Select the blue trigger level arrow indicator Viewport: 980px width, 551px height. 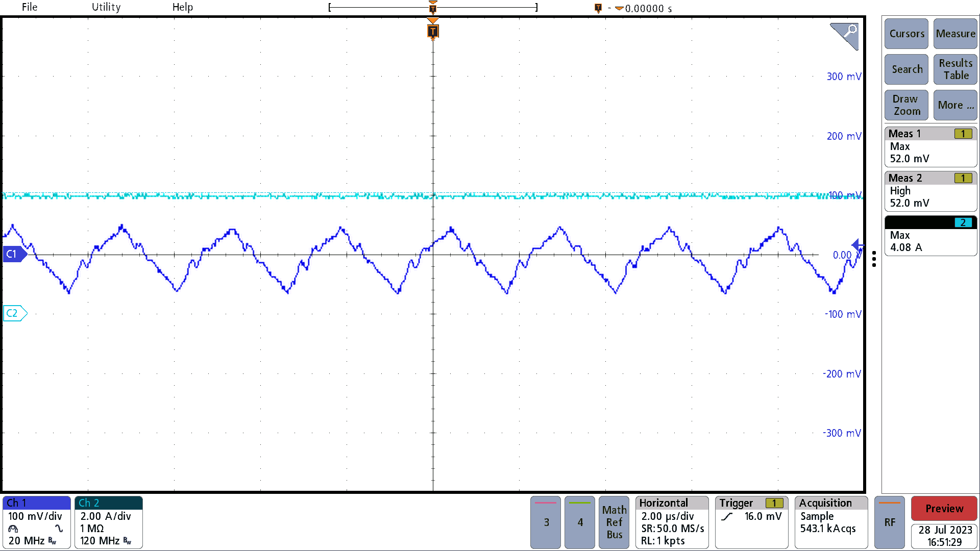(857, 245)
